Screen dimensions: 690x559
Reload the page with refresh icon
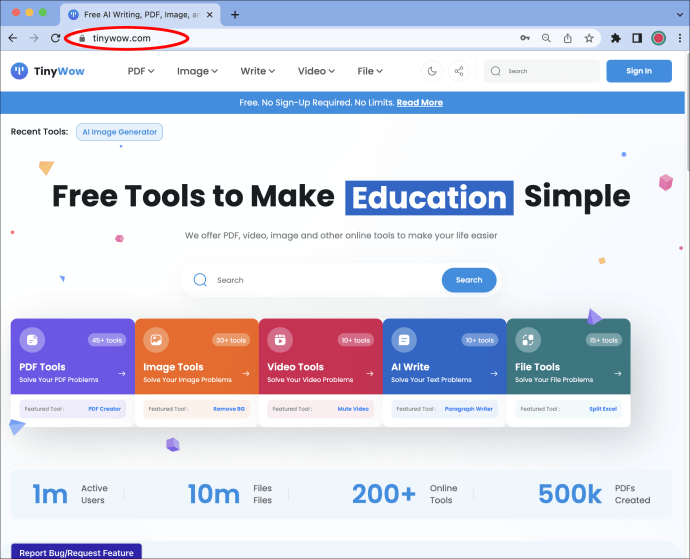click(x=55, y=38)
